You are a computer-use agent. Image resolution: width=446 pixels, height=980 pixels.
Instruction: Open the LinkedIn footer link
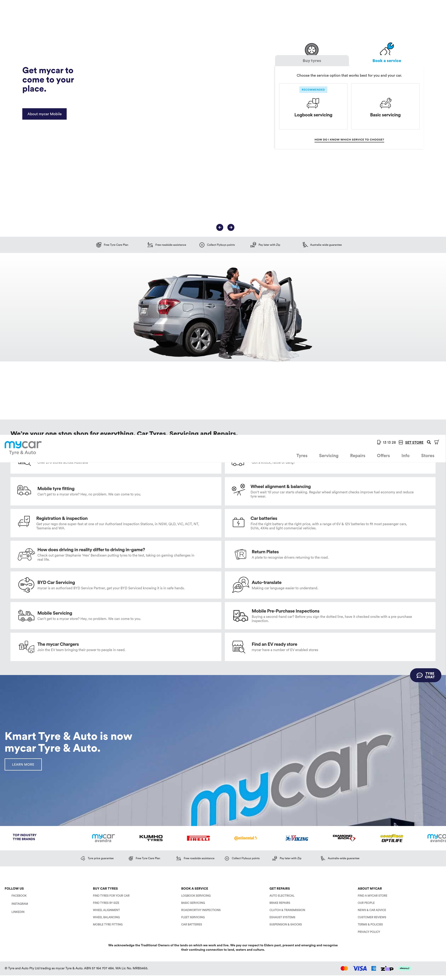pyautogui.click(x=18, y=911)
